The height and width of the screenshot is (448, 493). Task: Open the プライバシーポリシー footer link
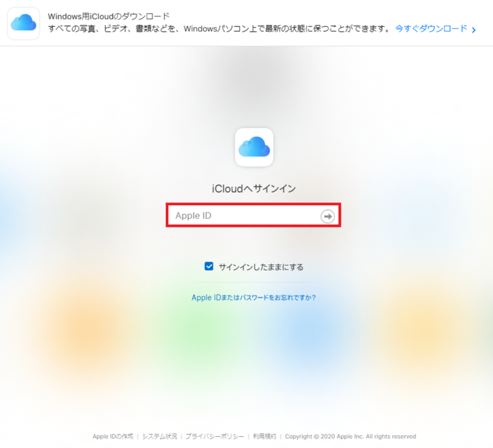(214, 436)
